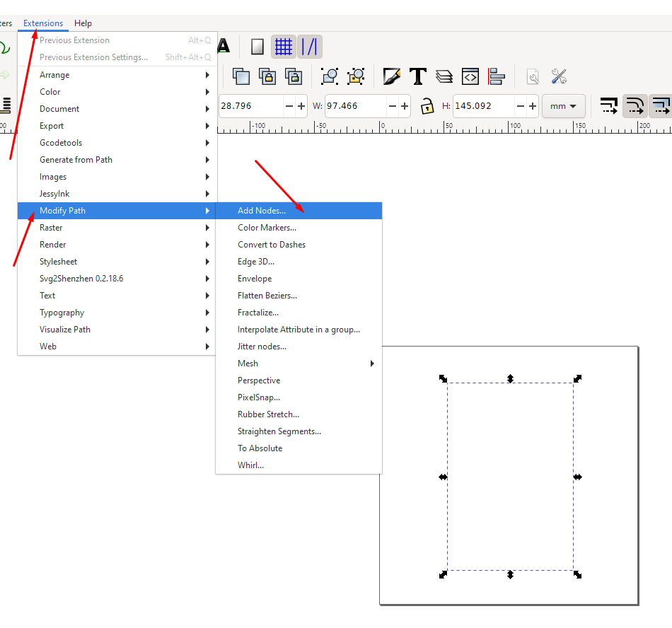Expand the Images submenu
Screen dimensions: 672x628
click(117, 177)
